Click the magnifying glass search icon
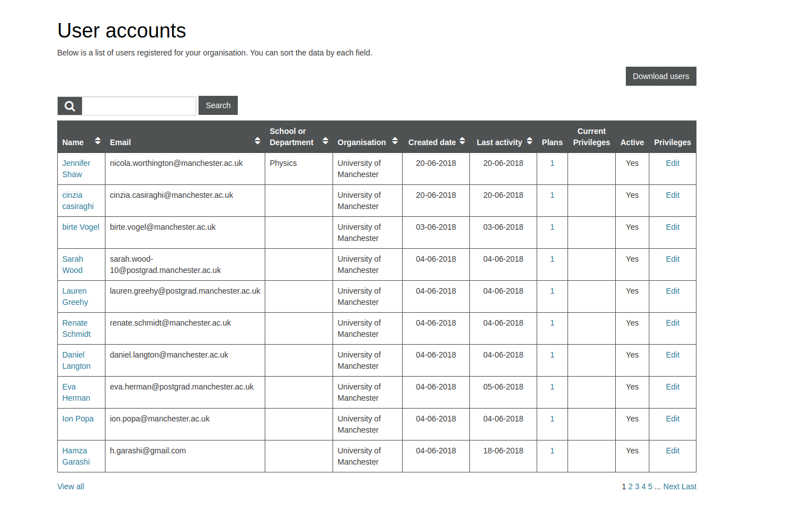This screenshot has width=812, height=510. 70,106
